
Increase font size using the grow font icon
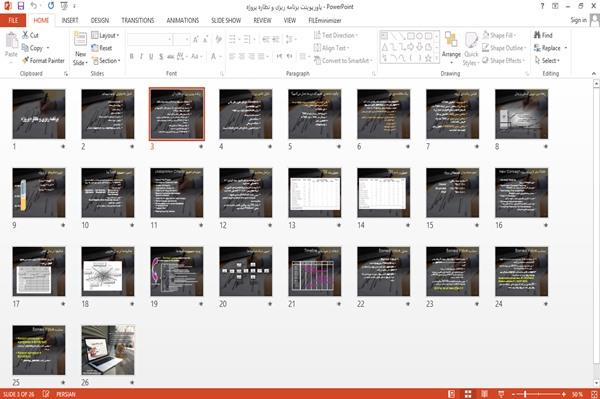(x=196, y=39)
